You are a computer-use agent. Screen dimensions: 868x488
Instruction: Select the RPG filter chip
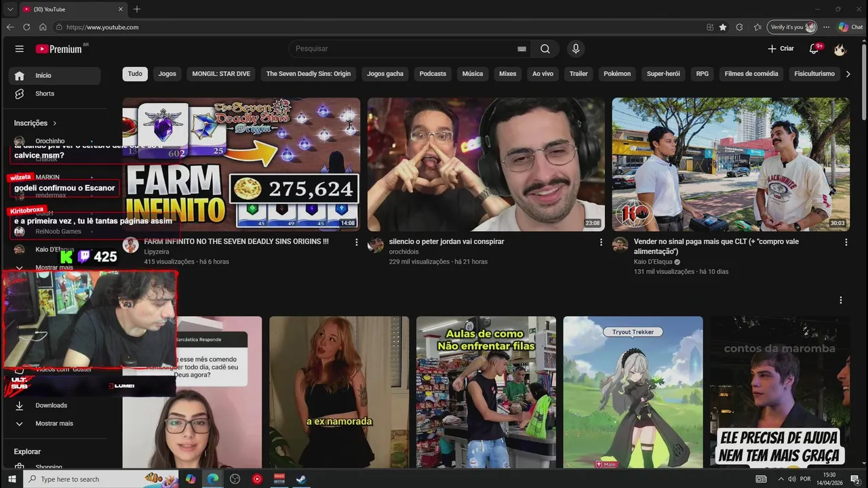[703, 73]
